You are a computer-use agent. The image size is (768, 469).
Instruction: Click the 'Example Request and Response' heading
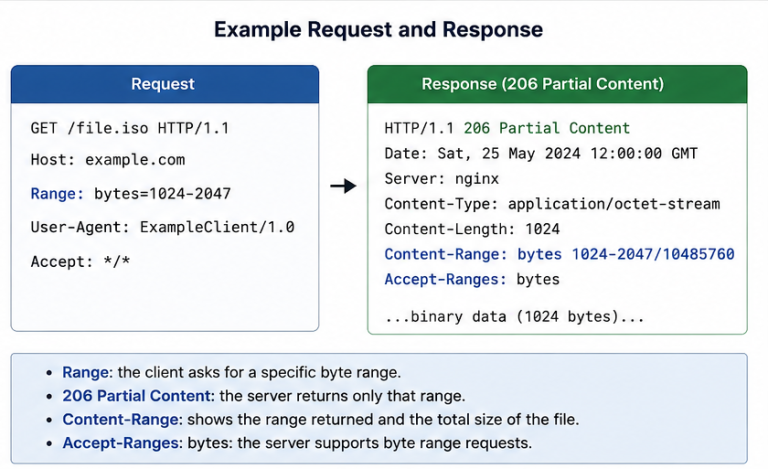click(378, 30)
